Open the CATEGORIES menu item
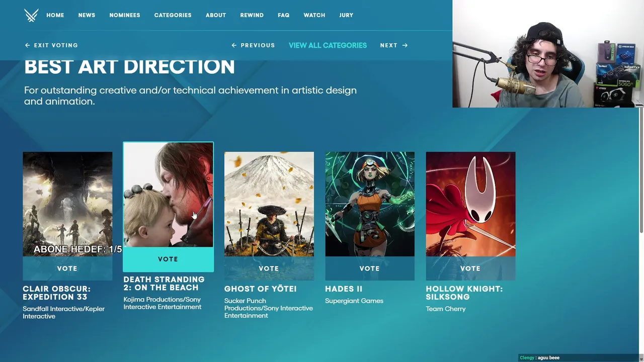The image size is (644, 362). tap(173, 15)
